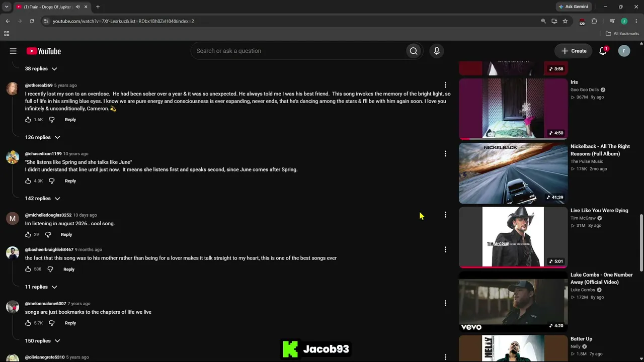This screenshot has width=644, height=362.
Task: Click the magnifier search button
Action: [x=414, y=51]
